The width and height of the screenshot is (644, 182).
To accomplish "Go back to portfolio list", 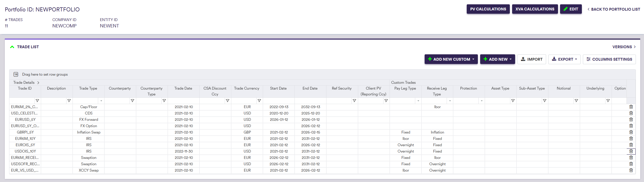I will point(614,9).
